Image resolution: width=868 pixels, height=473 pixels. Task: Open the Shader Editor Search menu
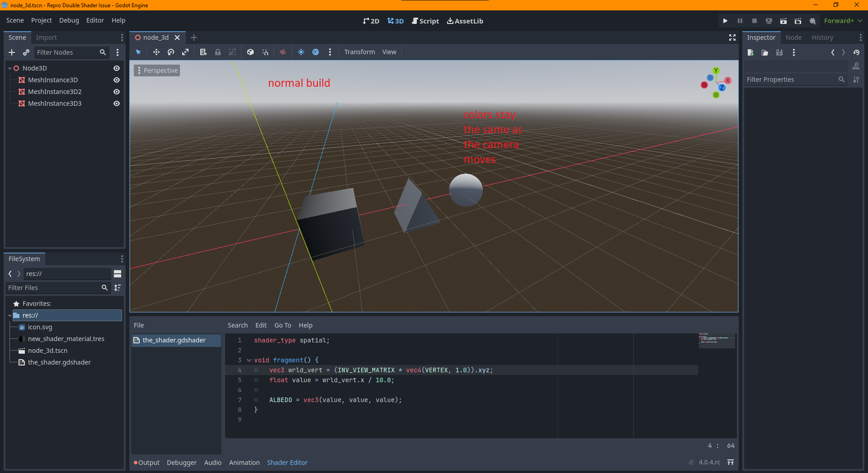point(237,325)
